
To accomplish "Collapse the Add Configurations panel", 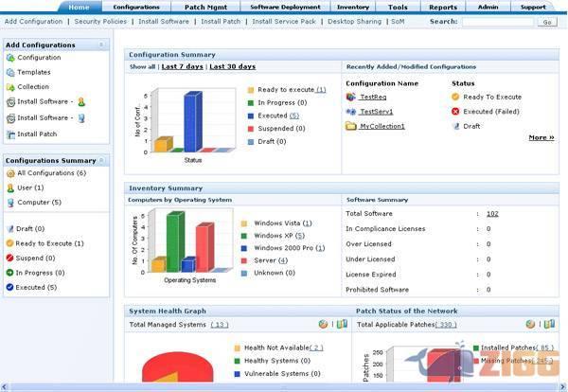I will [101, 45].
